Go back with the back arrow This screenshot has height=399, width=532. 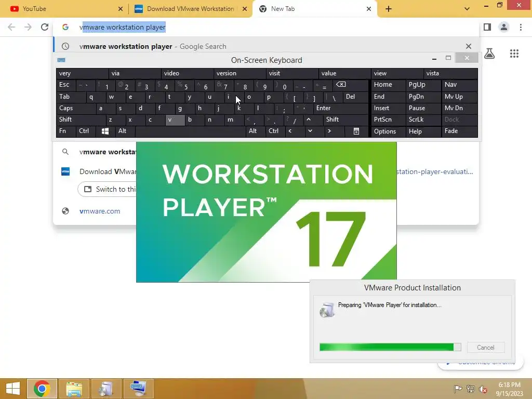pyautogui.click(x=11, y=27)
